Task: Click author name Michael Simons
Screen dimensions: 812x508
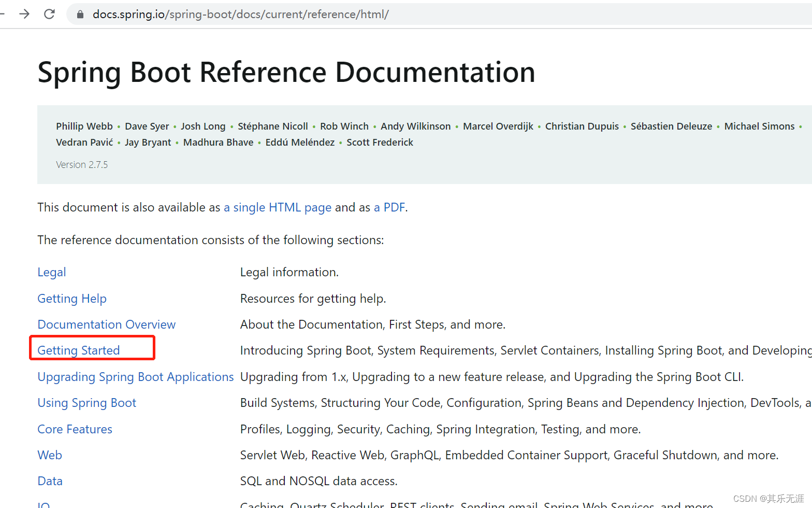Action: pyautogui.click(x=760, y=126)
